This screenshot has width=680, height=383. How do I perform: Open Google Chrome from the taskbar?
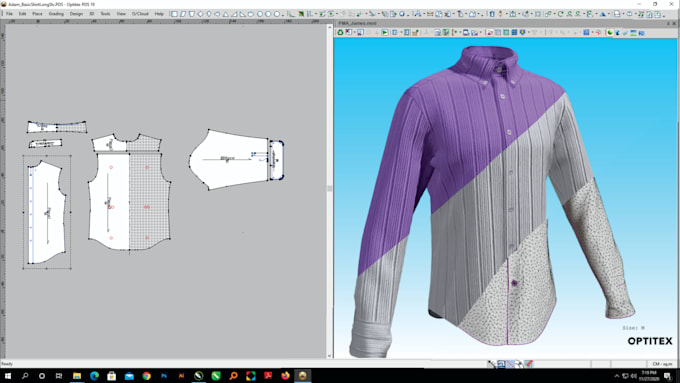pos(147,376)
